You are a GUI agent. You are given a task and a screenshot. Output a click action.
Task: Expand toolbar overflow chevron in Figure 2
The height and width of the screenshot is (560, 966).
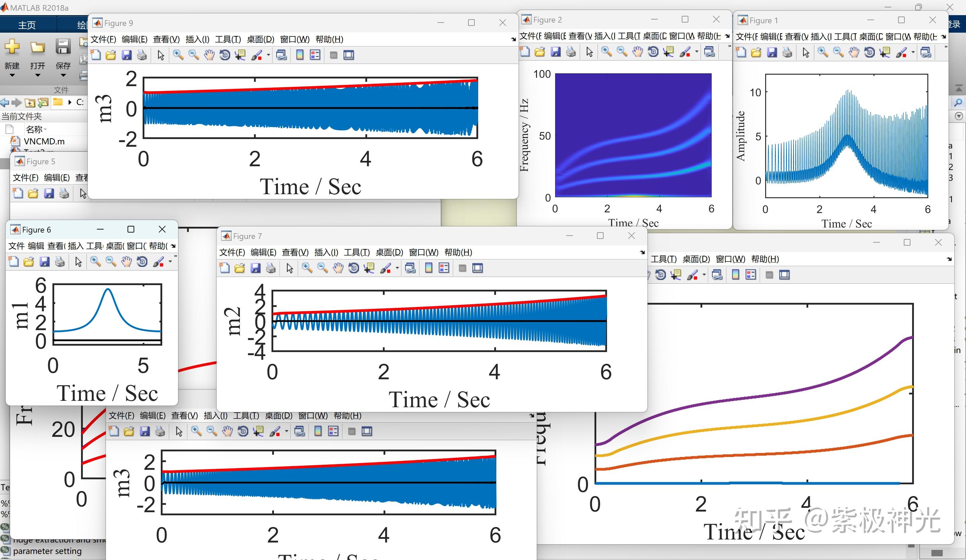pos(729,46)
